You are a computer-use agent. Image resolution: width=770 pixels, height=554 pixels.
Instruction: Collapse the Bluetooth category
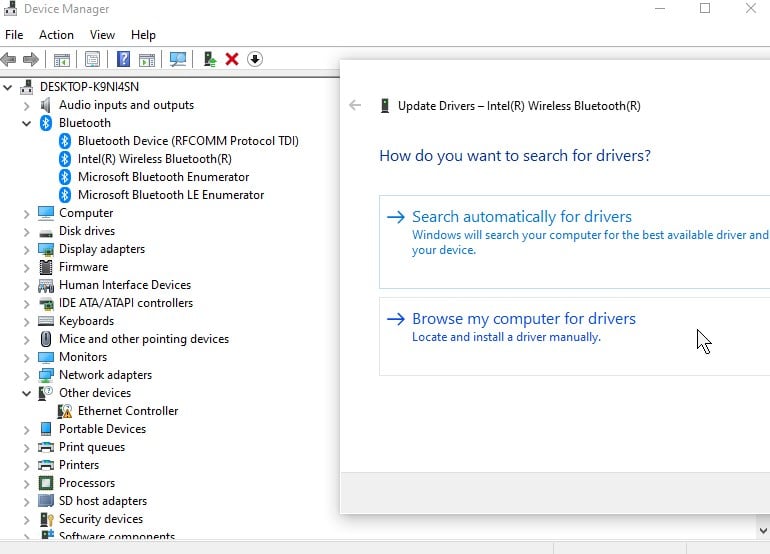click(x=27, y=123)
